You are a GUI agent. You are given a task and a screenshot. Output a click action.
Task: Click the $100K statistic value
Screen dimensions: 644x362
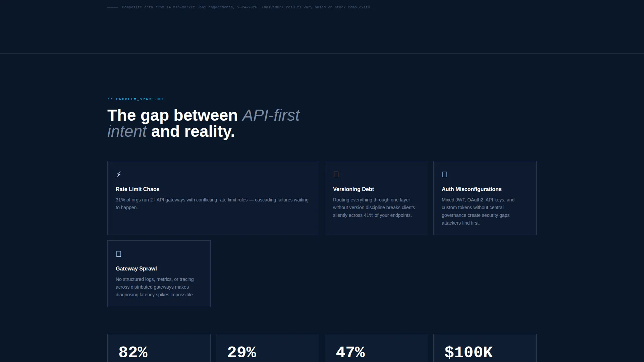click(469, 352)
